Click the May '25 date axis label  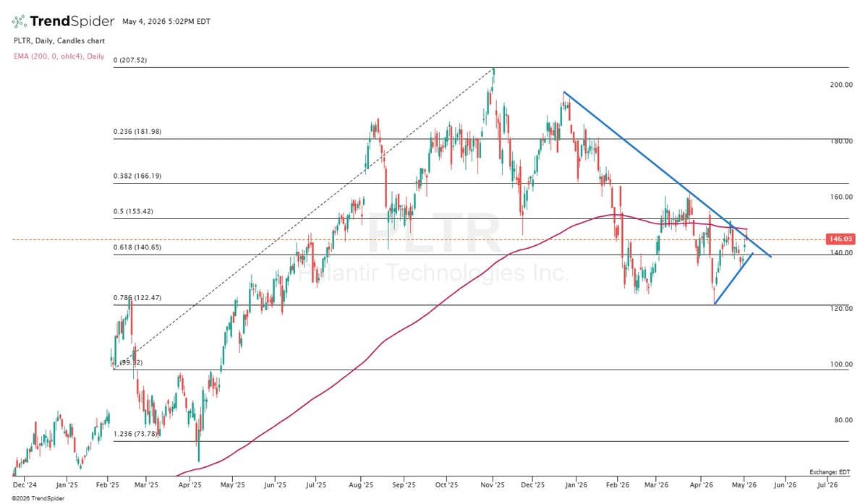(232, 486)
